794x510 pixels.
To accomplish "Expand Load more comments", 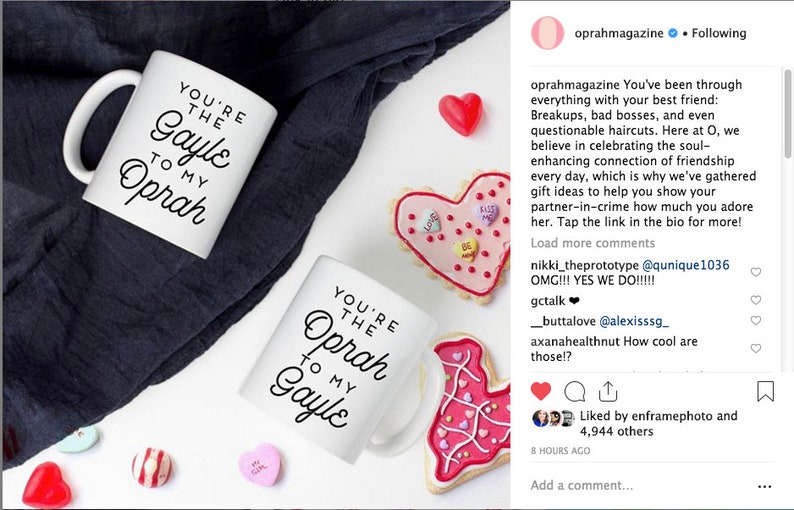I will (592, 243).
